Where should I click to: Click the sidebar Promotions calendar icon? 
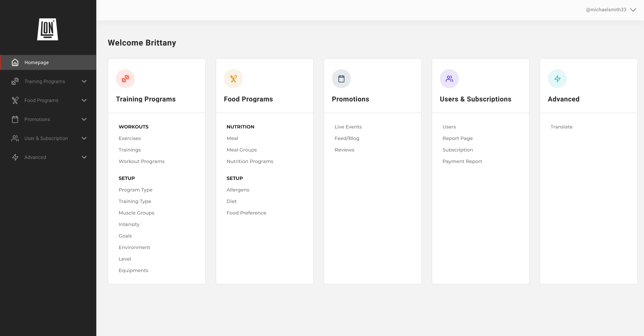pos(15,119)
